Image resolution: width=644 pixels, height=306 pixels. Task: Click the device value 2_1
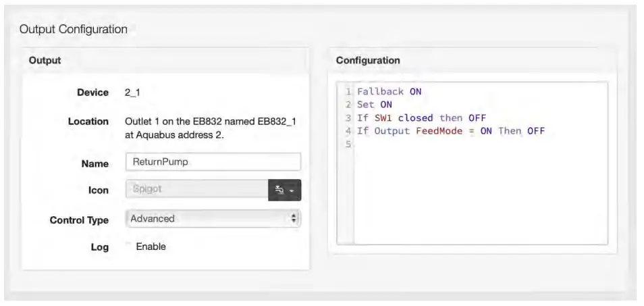(132, 93)
